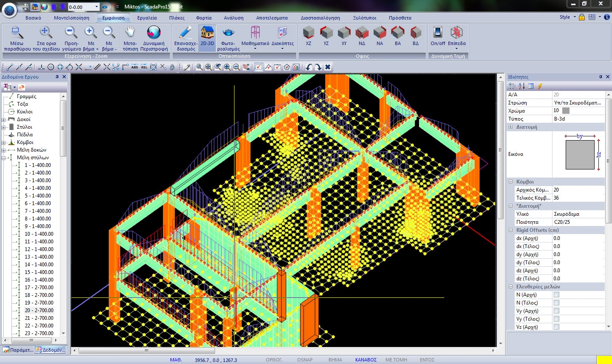Select tree item 20 - 2-700.00

coord(39,310)
